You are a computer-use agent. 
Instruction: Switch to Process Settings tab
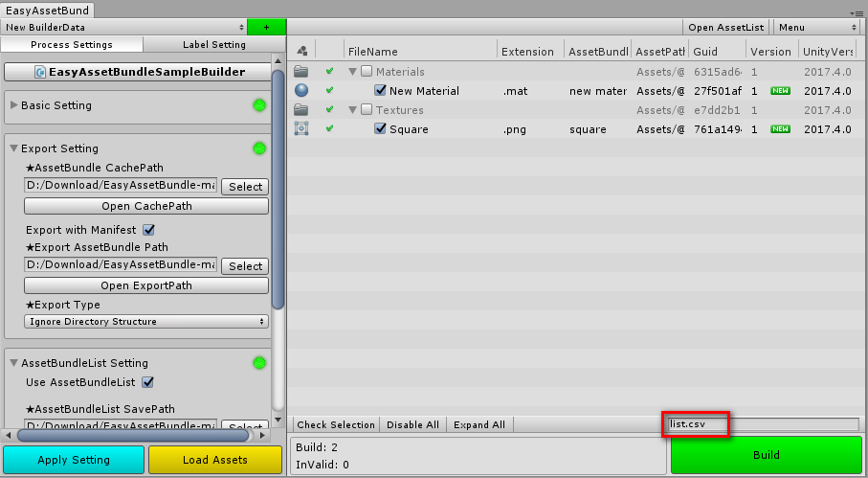tap(72, 44)
